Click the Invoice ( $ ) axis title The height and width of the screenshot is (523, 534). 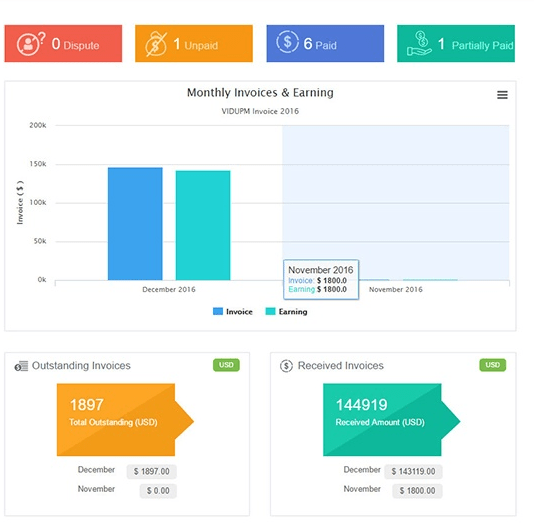(20, 203)
